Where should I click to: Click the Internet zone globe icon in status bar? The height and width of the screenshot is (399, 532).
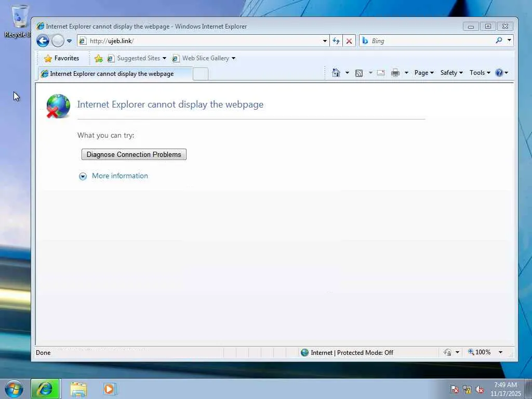pyautogui.click(x=304, y=353)
